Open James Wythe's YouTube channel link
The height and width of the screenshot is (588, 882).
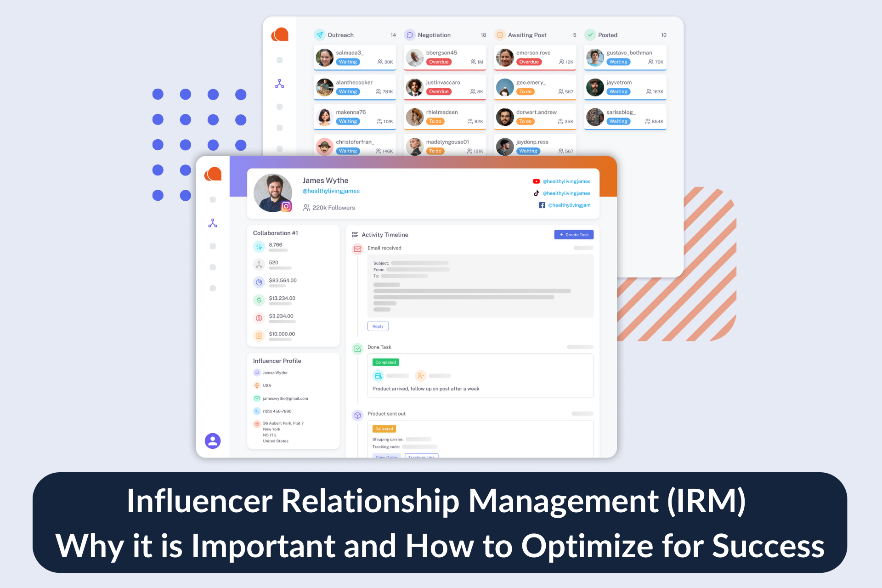pos(566,181)
